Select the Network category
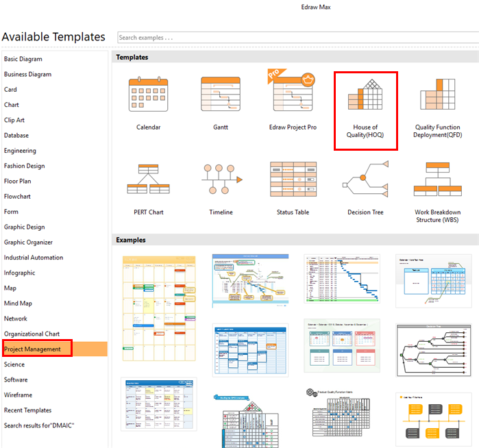This screenshot has width=479, height=448. tap(16, 319)
